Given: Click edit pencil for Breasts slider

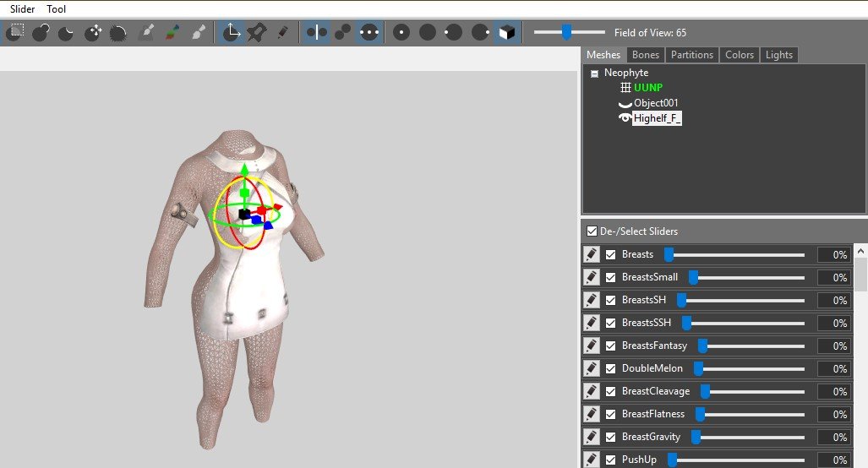Looking at the screenshot, I should click(x=592, y=254).
